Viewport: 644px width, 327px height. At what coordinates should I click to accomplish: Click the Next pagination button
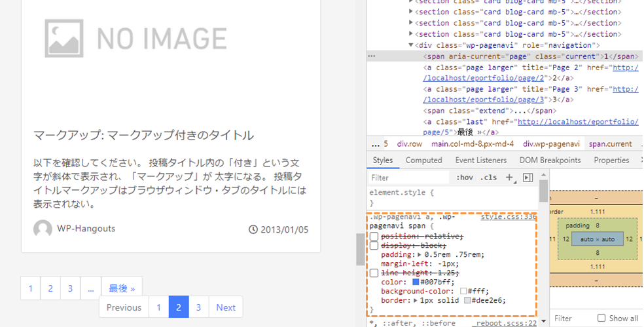click(226, 307)
